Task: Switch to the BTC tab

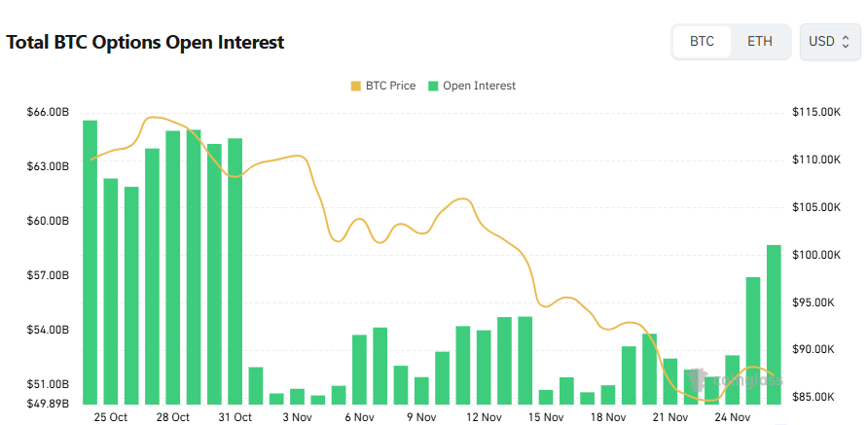Action: (702, 42)
